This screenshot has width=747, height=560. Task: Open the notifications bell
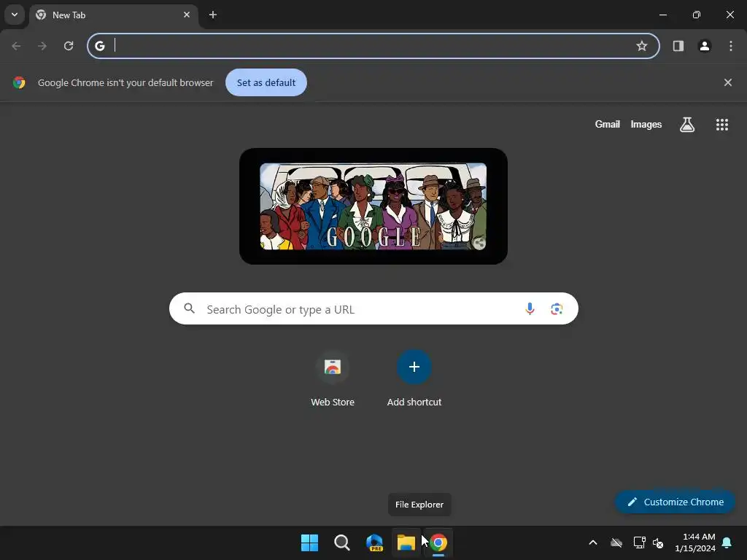[x=727, y=542]
